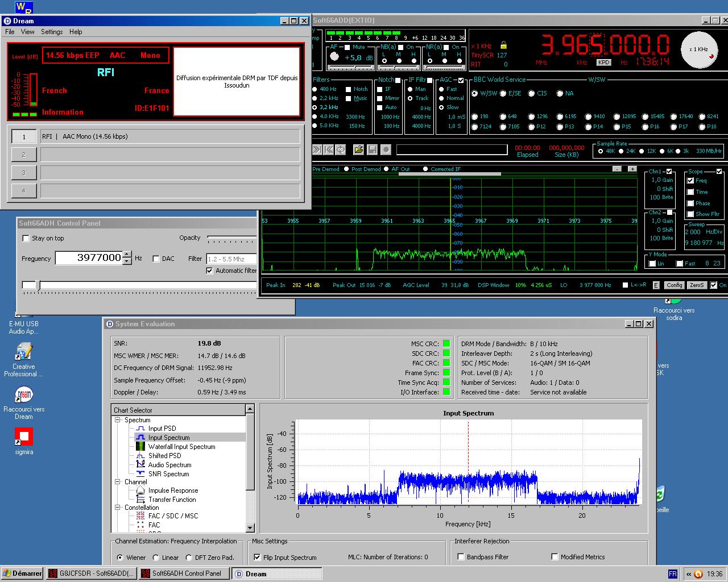
Task: Select the FAC constellation chart icon
Action: coord(140,525)
